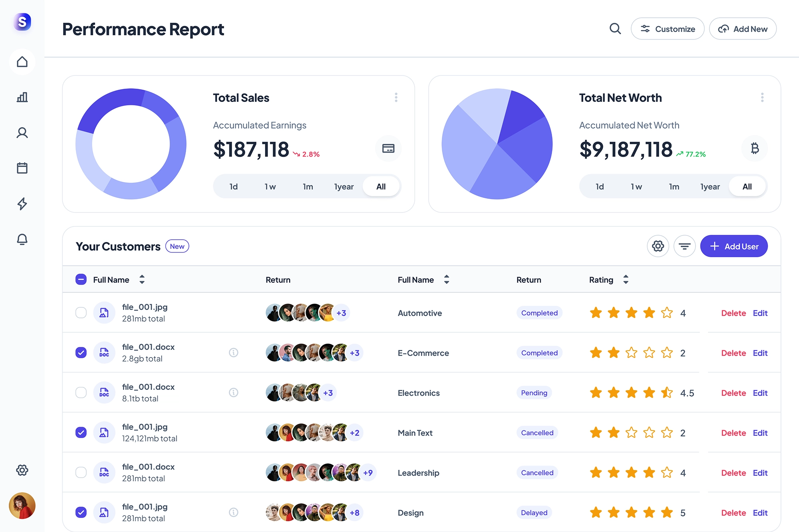Click the Bitcoin icon in Net Worth card
799x532 pixels.
pyautogui.click(x=754, y=149)
